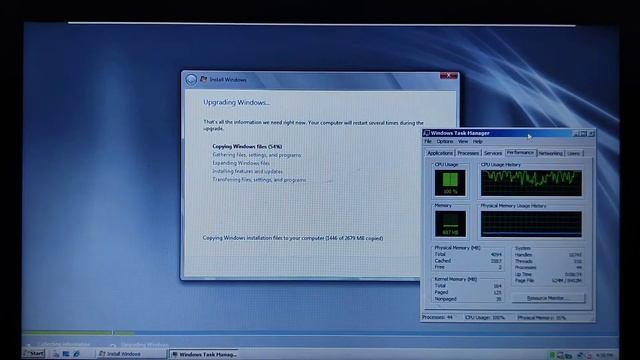This screenshot has width=640, height=360.
Task: Click the Physical Memory Total row
Action: pos(468,254)
